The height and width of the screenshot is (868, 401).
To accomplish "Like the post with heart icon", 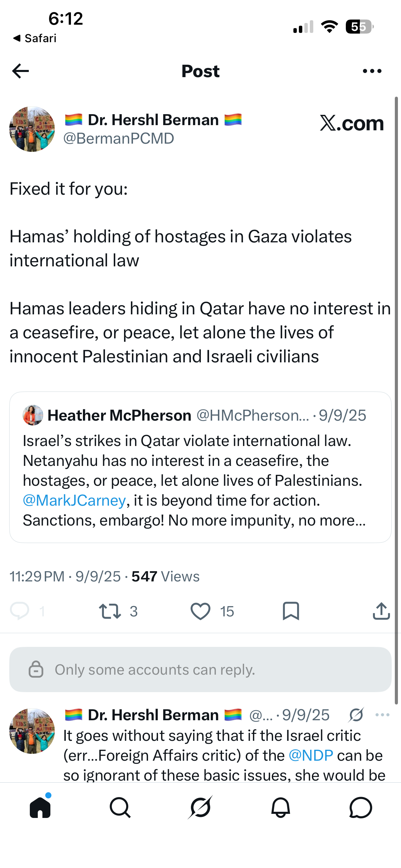I will (x=200, y=611).
